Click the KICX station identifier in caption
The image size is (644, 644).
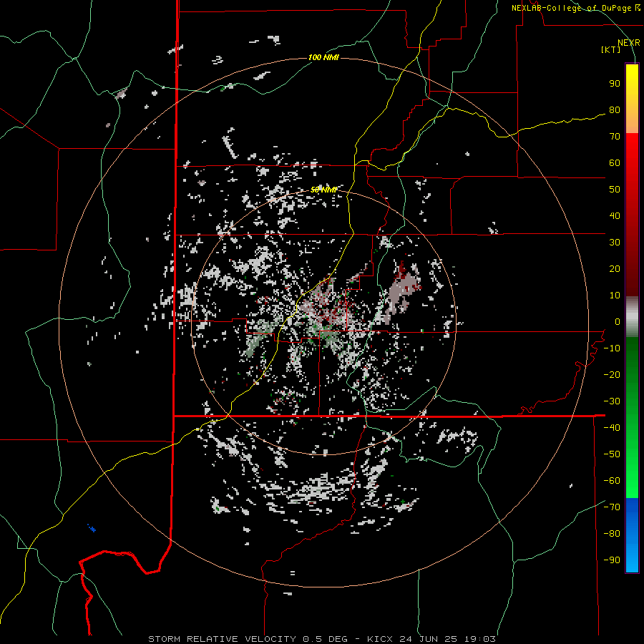[x=380, y=639]
